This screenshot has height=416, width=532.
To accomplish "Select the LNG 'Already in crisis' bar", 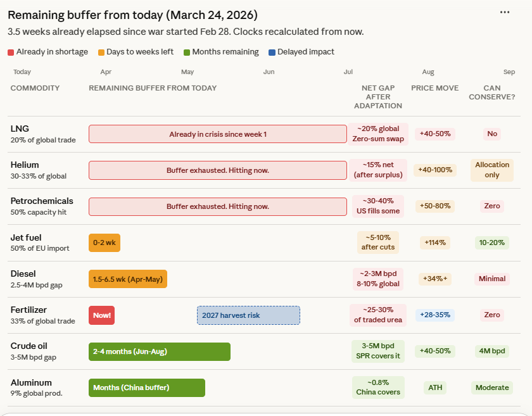I will click(217, 134).
